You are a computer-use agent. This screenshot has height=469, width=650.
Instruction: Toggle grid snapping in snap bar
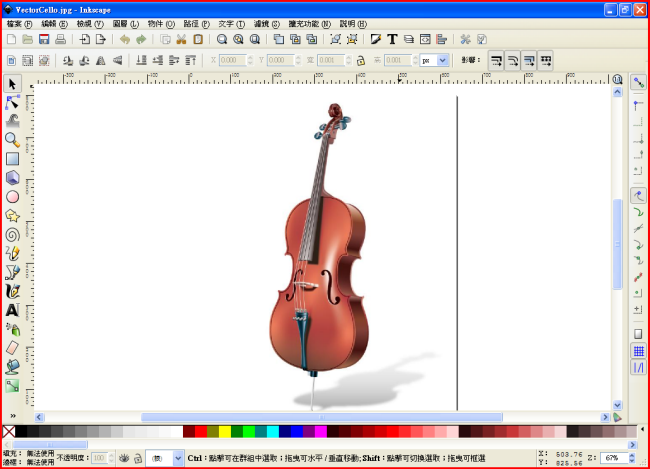(638, 351)
